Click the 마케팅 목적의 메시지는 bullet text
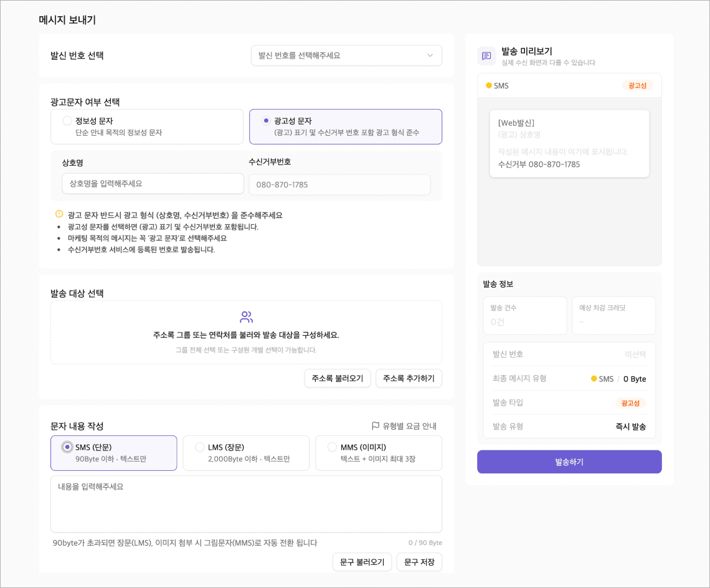 pos(147,239)
